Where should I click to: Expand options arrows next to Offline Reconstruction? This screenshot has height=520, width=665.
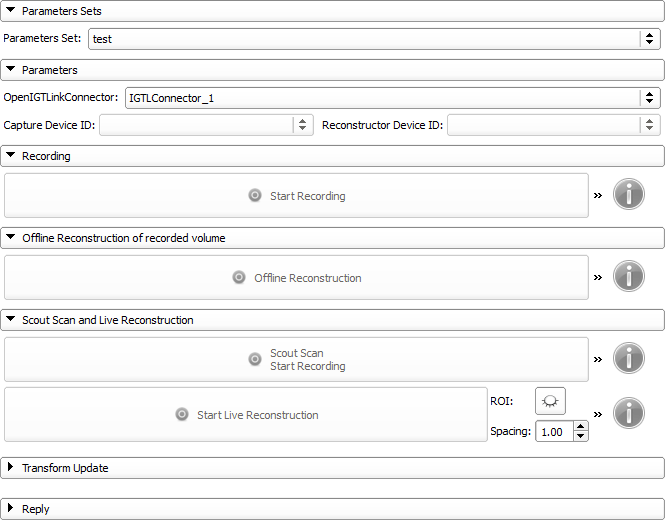pyautogui.click(x=598, y=277)
